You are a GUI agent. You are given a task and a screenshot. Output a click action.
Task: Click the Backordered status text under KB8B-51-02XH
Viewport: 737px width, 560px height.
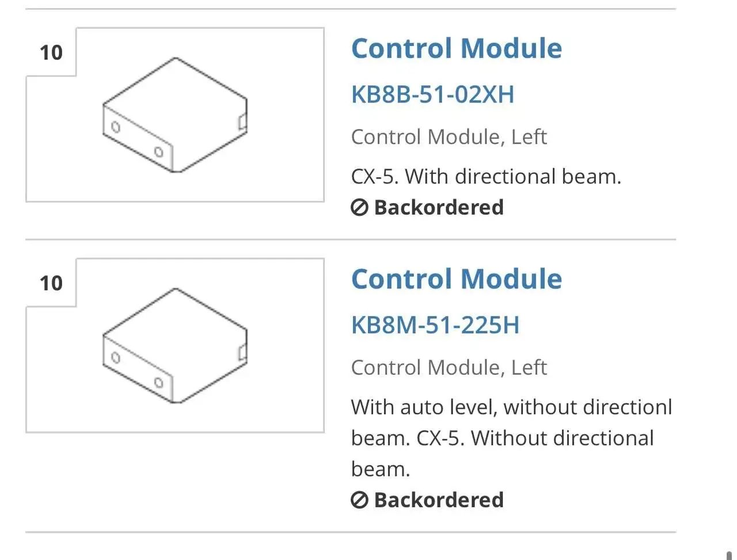(439, 207)
